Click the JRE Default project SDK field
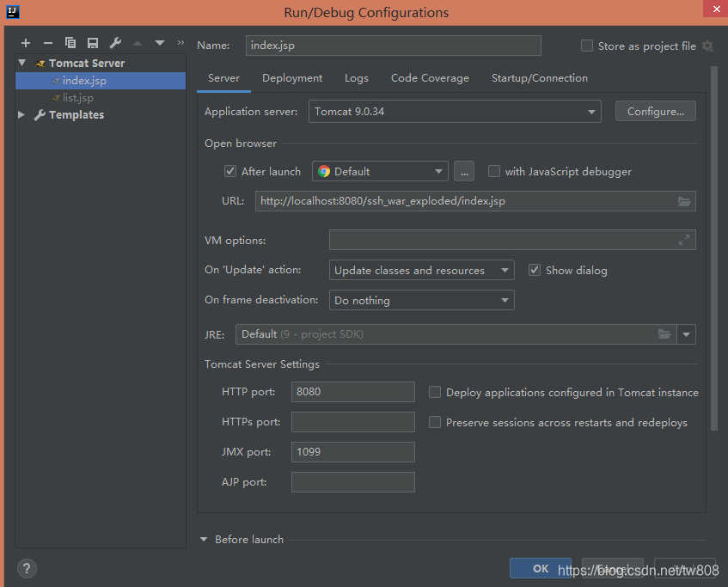Screen dimensions: 728x587 tap(456, 334)
